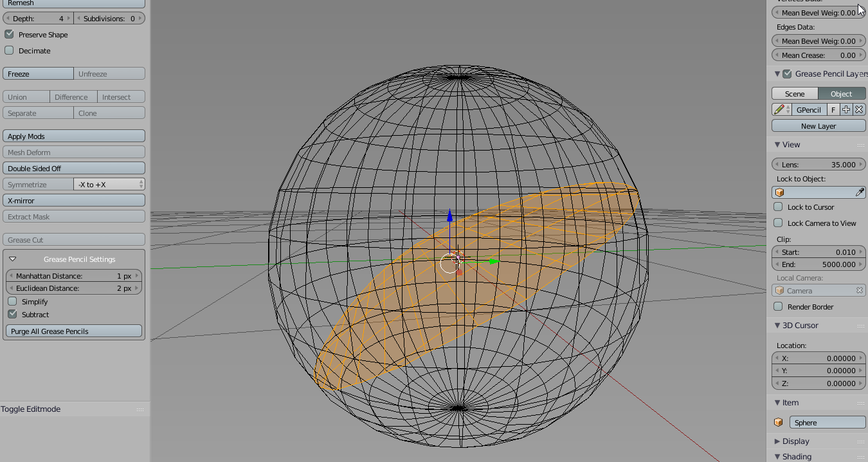
Task: Click the Lens value field
Action: click(x=818, y=165)
